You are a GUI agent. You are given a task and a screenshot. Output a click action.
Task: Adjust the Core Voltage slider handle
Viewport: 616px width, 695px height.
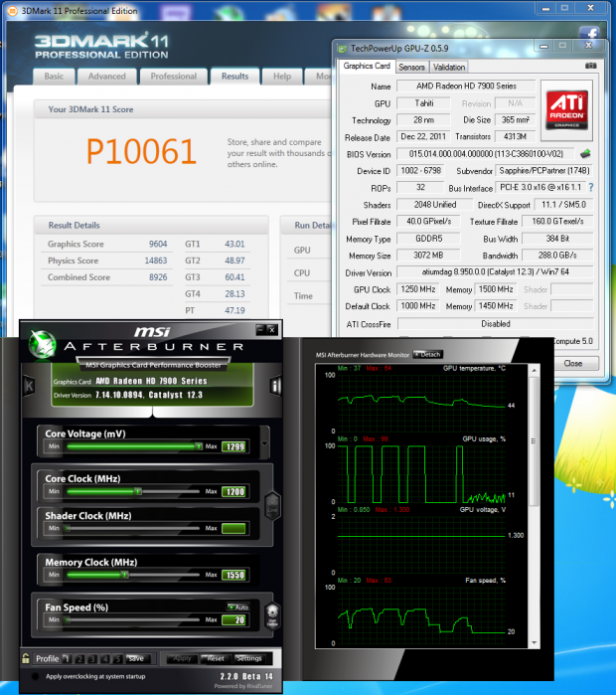click(x=199, y=445)
